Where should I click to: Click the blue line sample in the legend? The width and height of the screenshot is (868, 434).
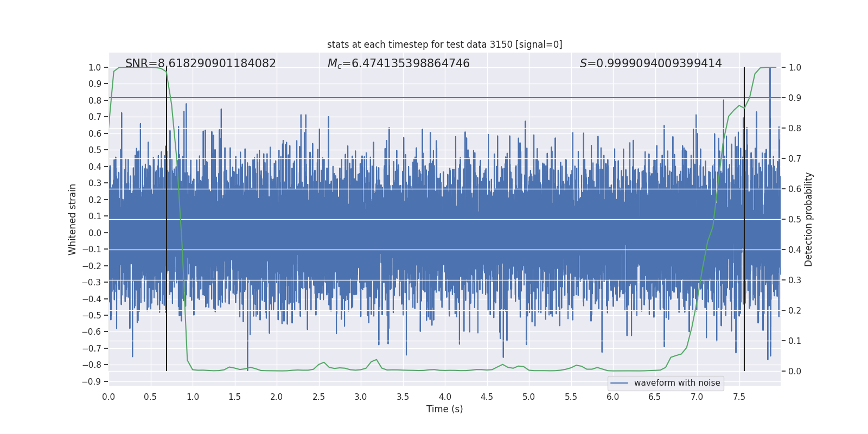(620, 383)
